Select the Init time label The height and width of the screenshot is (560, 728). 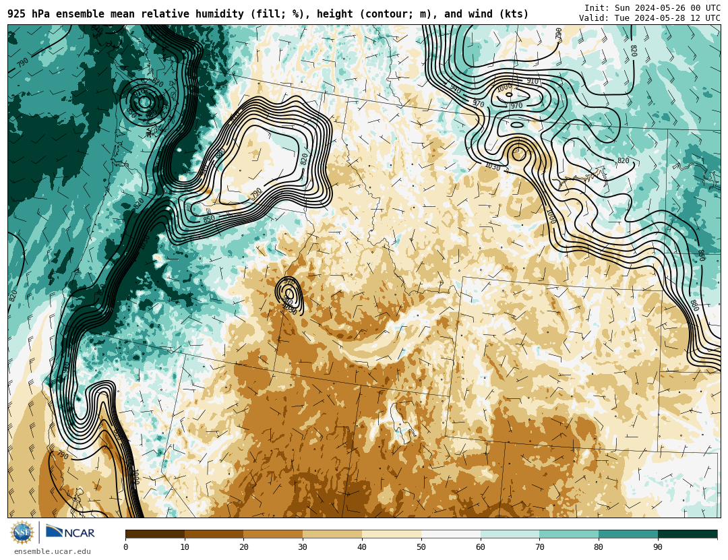click(x=653, y=8)
